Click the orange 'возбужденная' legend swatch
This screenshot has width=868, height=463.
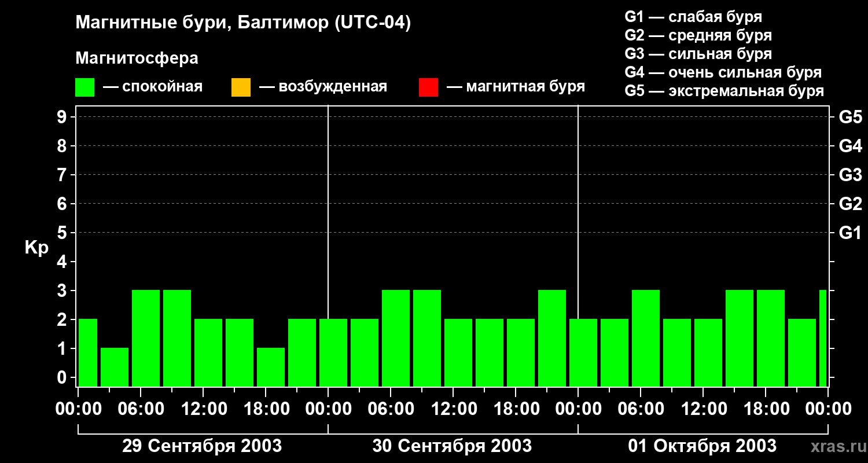coord(241,87)
